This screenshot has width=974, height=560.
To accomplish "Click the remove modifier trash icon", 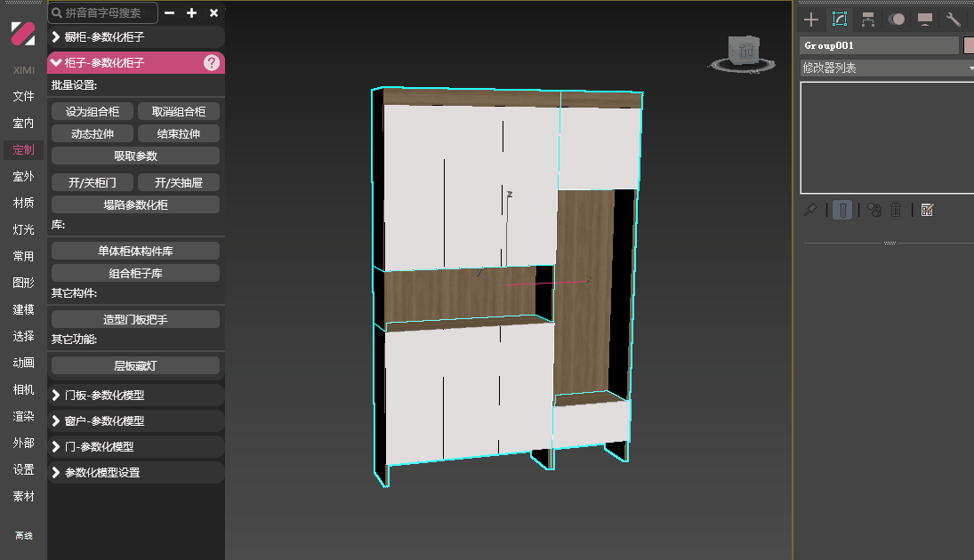I will pyautogui.click(x=897, y=210).
